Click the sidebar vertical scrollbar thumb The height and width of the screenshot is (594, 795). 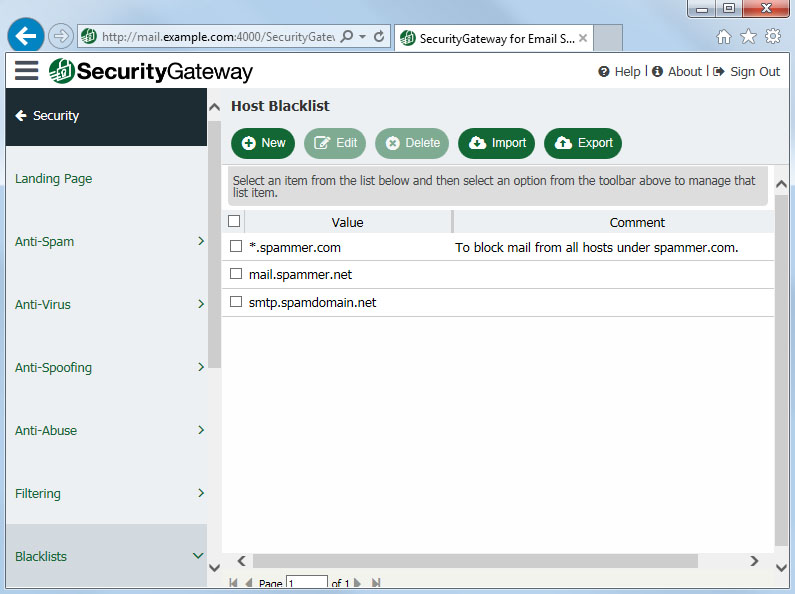(214, 244)
